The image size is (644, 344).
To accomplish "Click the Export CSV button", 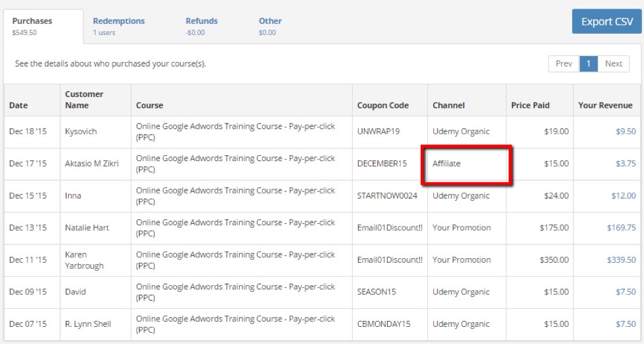I will tap(606, 22).
